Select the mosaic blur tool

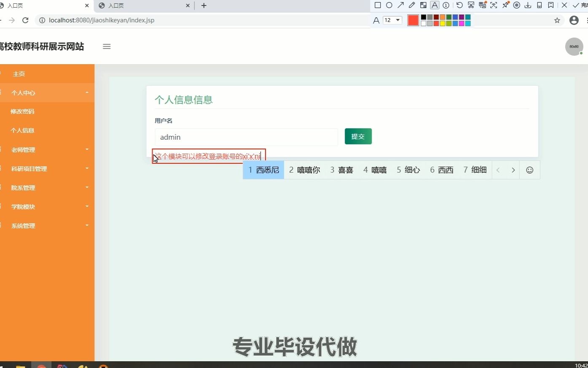point(423,5)
